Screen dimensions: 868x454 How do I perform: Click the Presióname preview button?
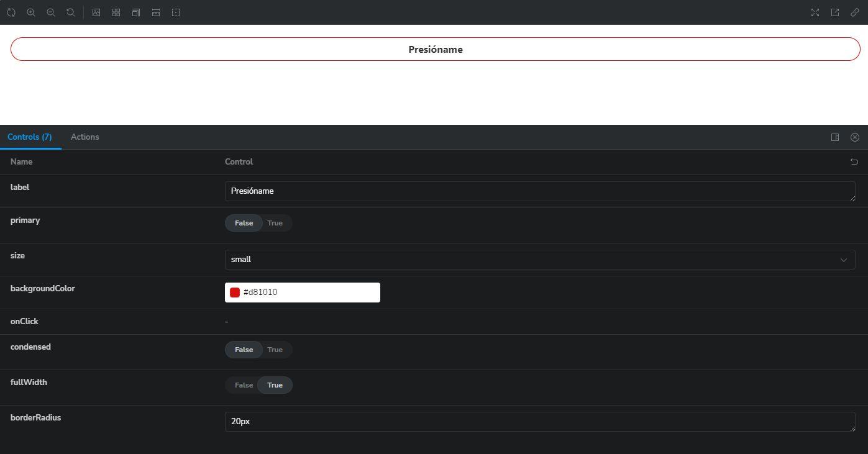[436, 49]
